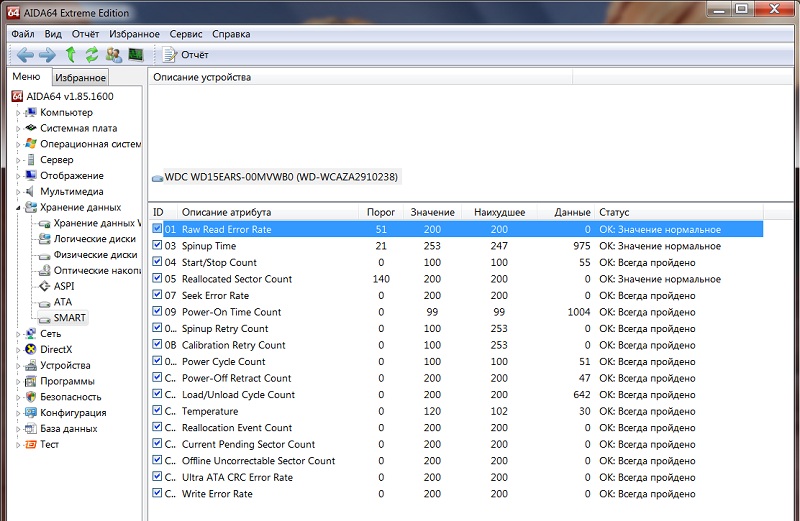Collapse the Хранение данных node arrow
The image size is (800, 521).
tap(18, 208)
